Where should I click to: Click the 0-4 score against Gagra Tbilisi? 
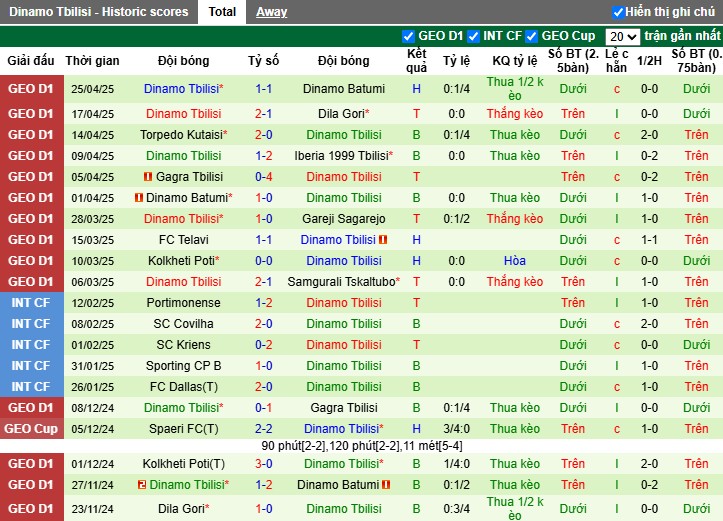click(264, 177)
